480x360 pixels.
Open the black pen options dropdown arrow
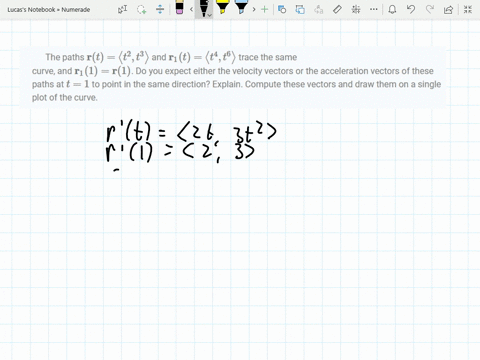click(x=209, y=15)
